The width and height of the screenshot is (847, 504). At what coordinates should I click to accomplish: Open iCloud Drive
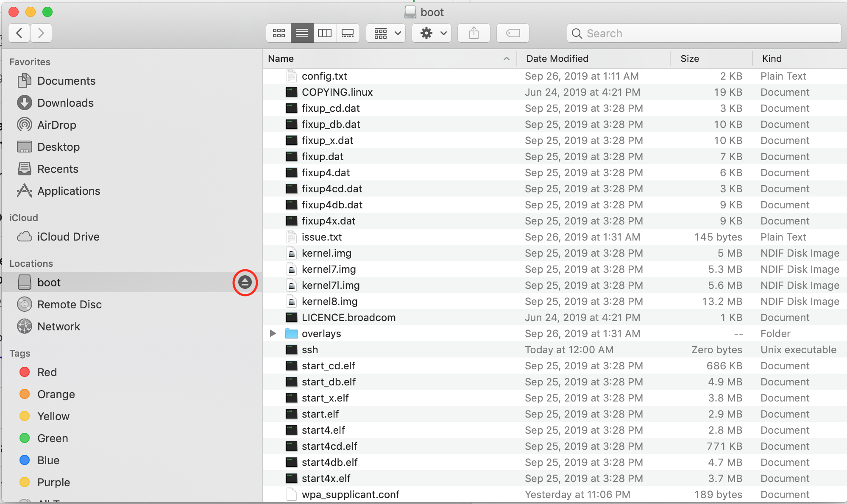[x=68, y=237]
